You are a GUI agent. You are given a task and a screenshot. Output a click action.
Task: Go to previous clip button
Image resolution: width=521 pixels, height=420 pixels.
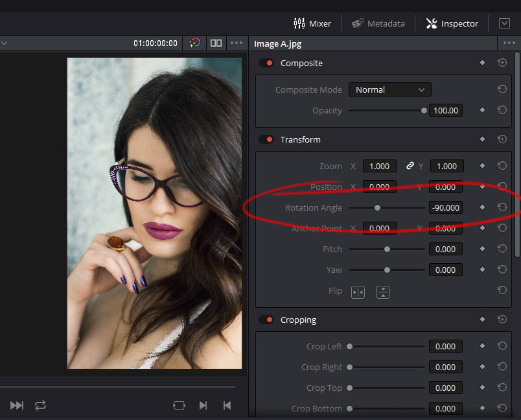(x=227, y=405)
